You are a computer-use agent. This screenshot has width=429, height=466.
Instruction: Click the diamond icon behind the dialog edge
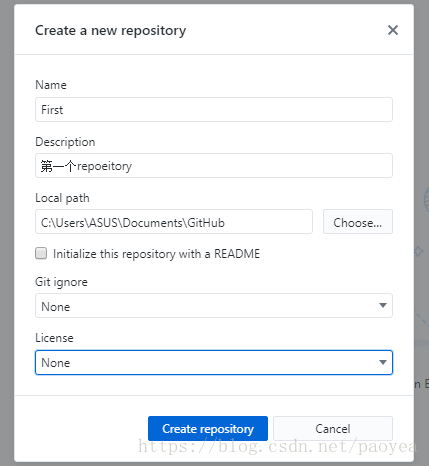(x=419, y=251)
